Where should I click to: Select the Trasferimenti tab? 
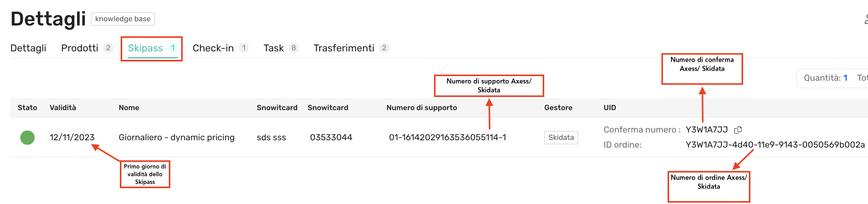coord(344,48)
